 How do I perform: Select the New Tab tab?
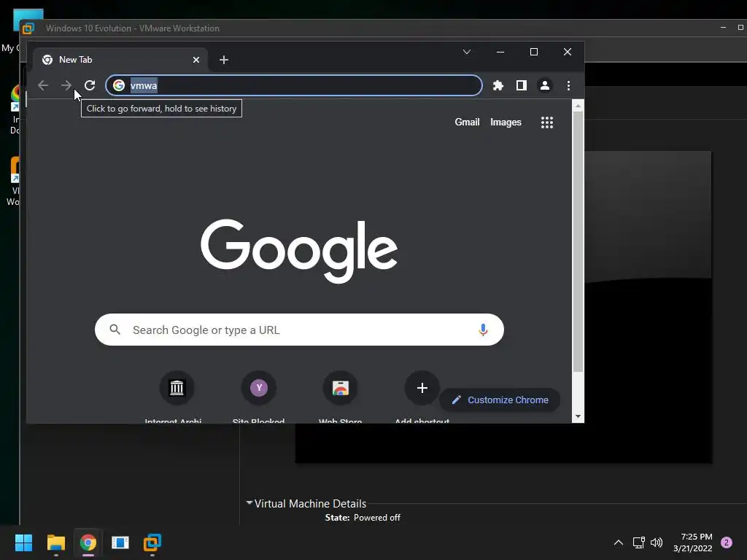tap(120, 60)
